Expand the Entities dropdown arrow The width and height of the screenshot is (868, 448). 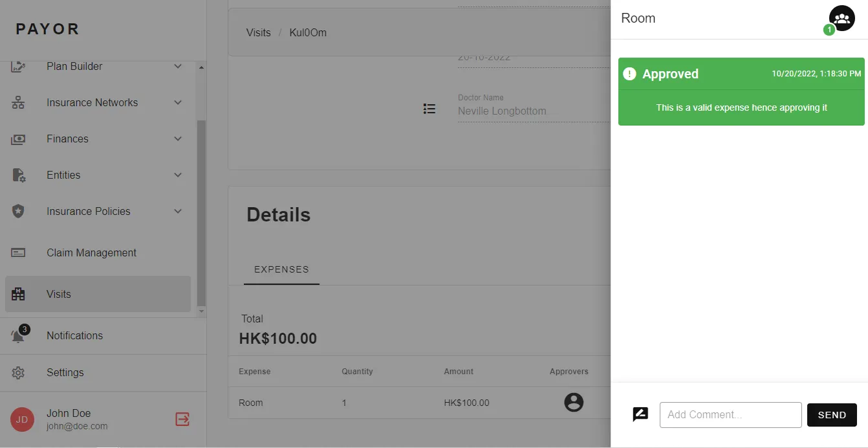coord(178,175)
